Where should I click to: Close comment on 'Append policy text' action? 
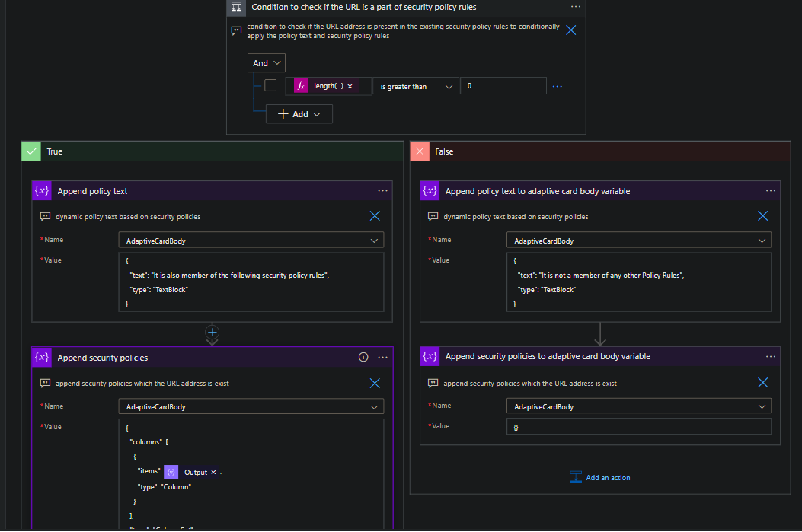375,216
